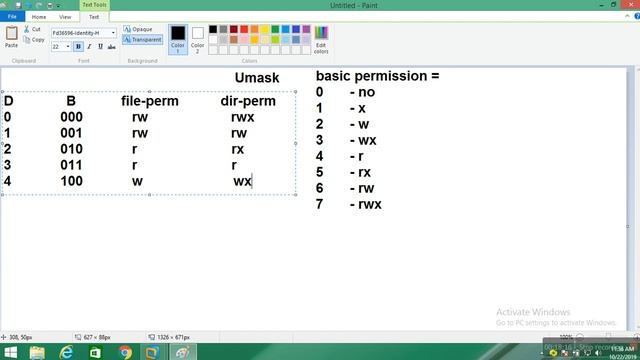Image resolution: width=640 pixels, height=360 pixels.
Task: Open the font family dropdown
Action: pos(113,33)
